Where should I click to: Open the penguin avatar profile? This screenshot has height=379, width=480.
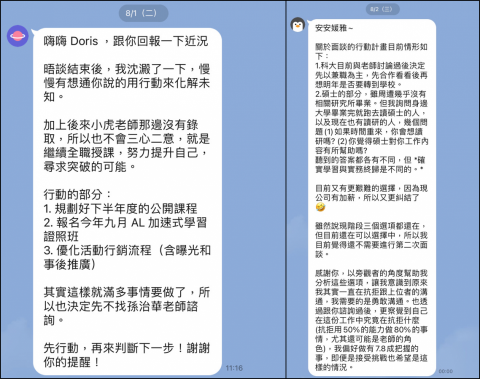(298, 25)
